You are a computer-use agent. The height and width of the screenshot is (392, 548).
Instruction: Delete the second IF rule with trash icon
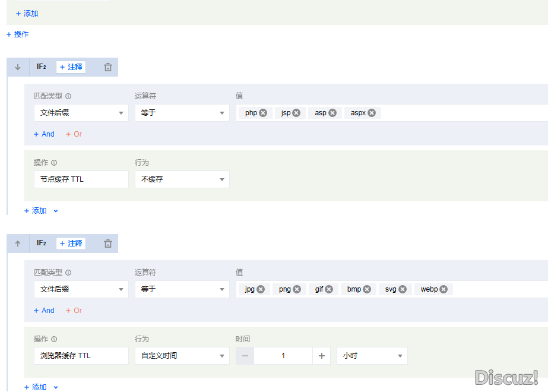[107, 244]
